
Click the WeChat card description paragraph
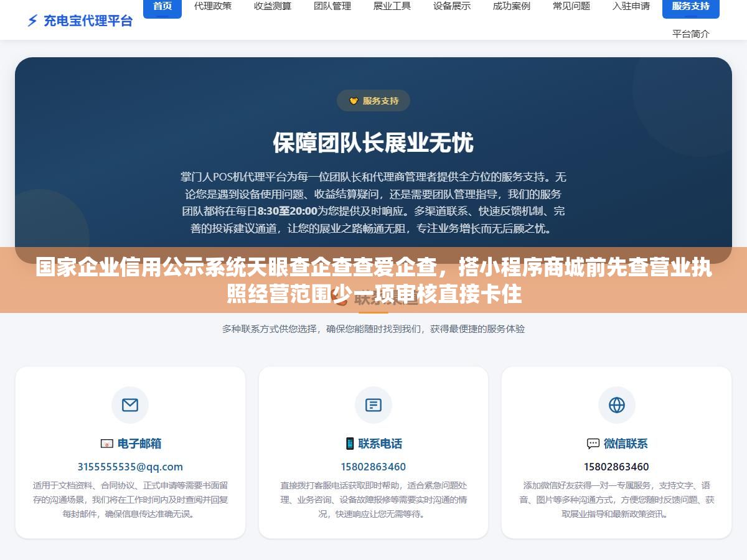(616, 500)
